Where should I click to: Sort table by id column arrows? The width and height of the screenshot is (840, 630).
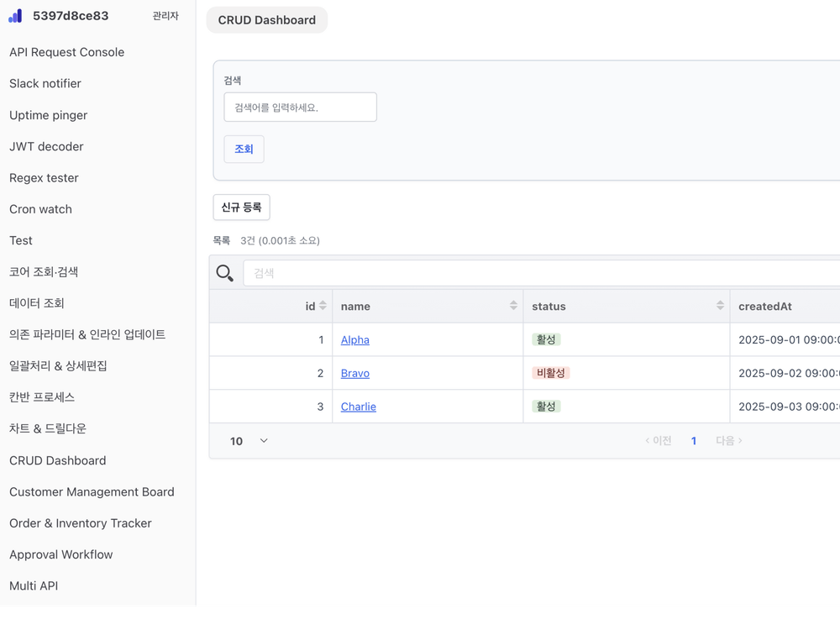point(323,306)
